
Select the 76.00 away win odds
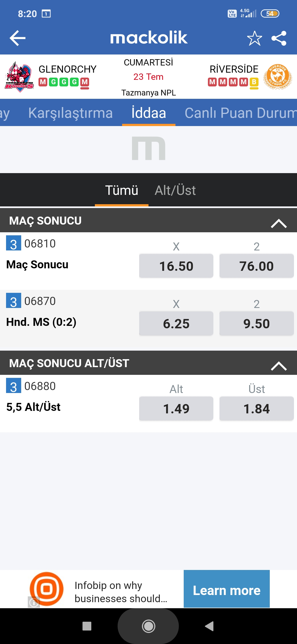[257, 266]
